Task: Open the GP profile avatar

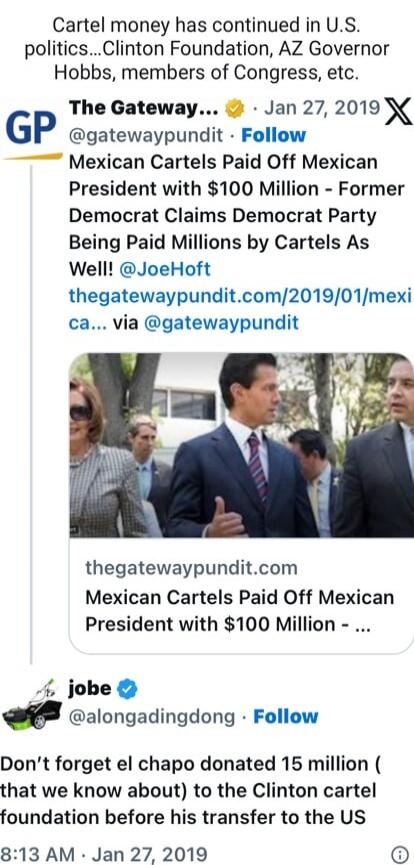Action: [x=31, y=126]
